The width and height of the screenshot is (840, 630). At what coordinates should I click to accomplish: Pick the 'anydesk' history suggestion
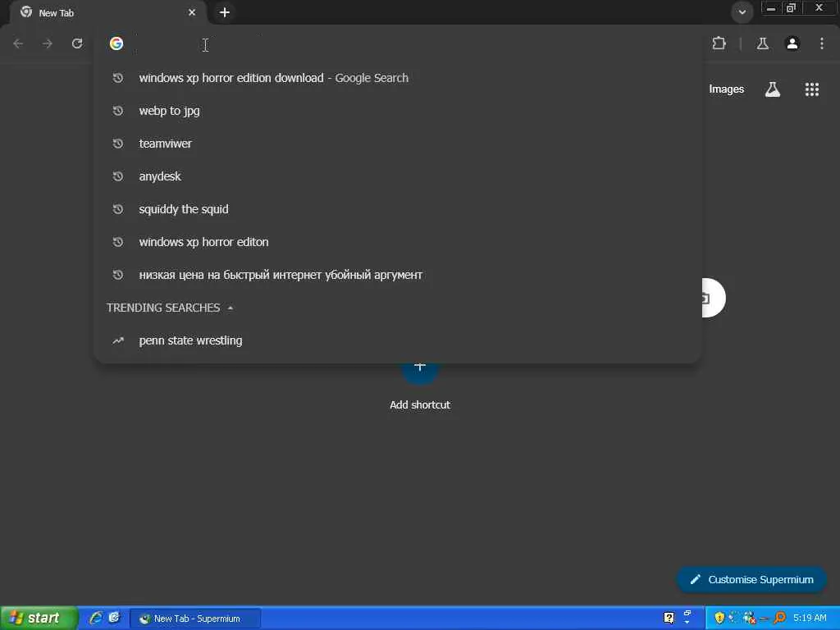point(397,176)
